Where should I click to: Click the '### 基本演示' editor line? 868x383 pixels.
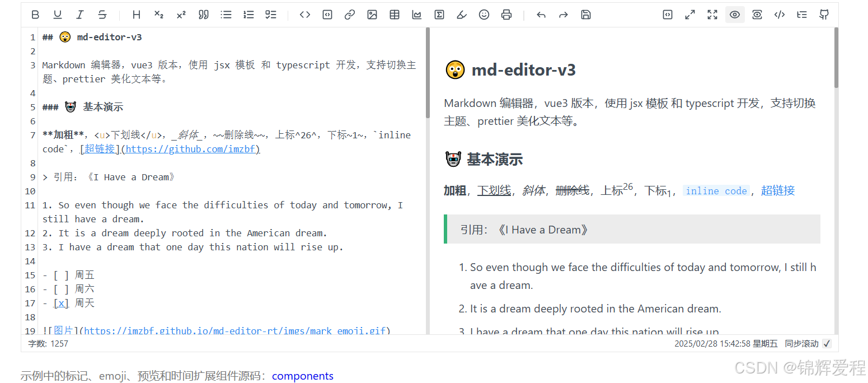click(x=83, y=107)
